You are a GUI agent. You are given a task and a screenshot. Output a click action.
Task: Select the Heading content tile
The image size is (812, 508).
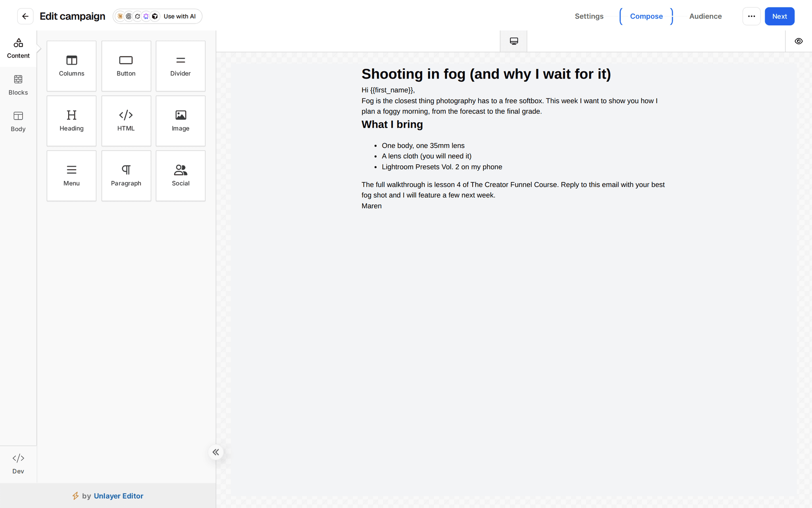[x=71, y=121]
